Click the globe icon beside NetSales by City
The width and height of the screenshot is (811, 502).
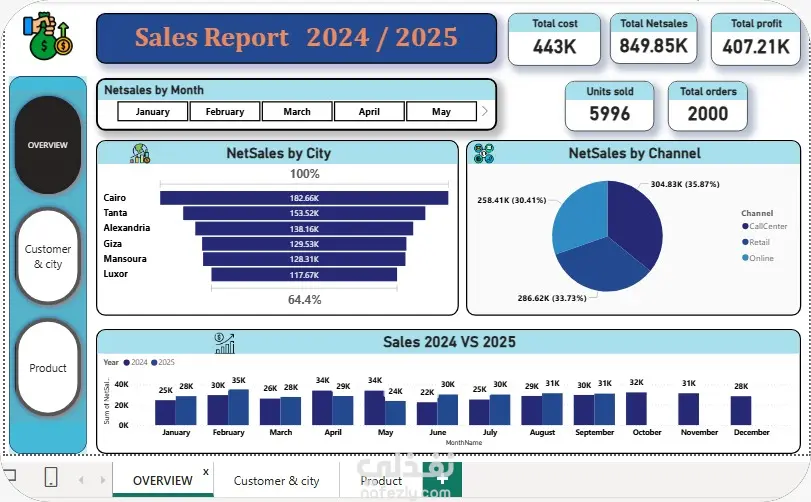point(140,154)
